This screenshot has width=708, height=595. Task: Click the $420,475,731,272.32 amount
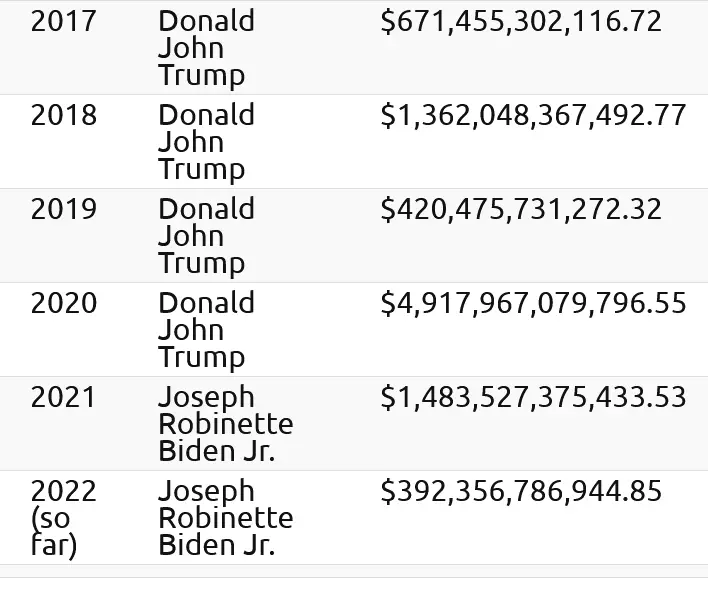(x=521, y=209)
